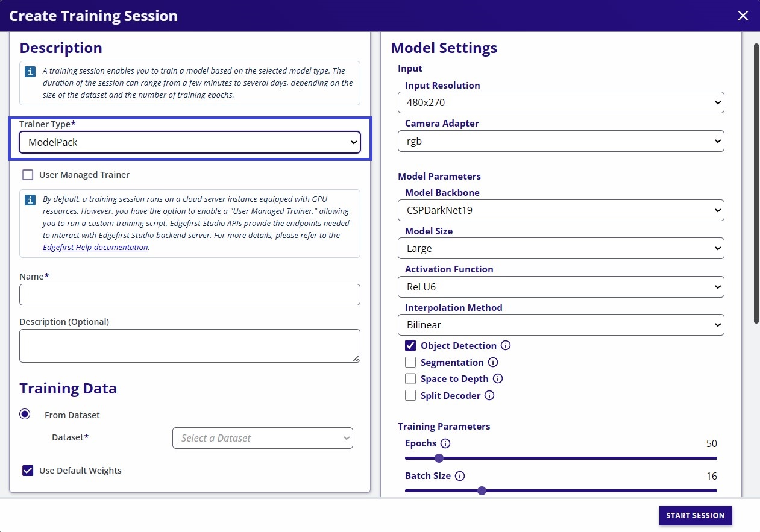Click the START SESSION button
This screenshot has height=532, width=760.
click(695, 516)
